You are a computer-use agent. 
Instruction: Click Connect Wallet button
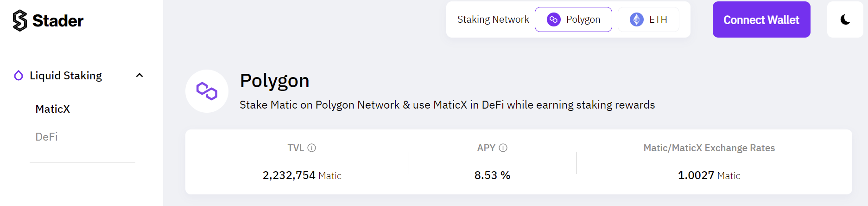click(x=761, y=19)
